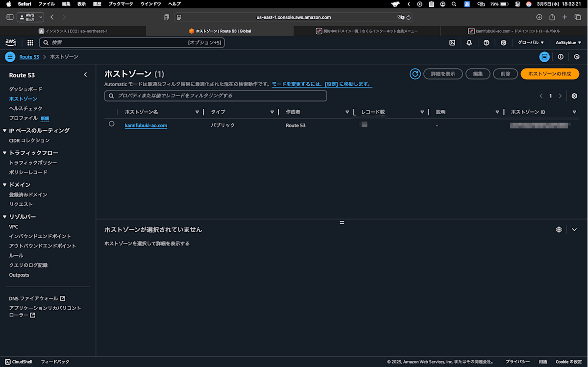Select the kamifubuki-ao.com radio button

click(111, 124)
